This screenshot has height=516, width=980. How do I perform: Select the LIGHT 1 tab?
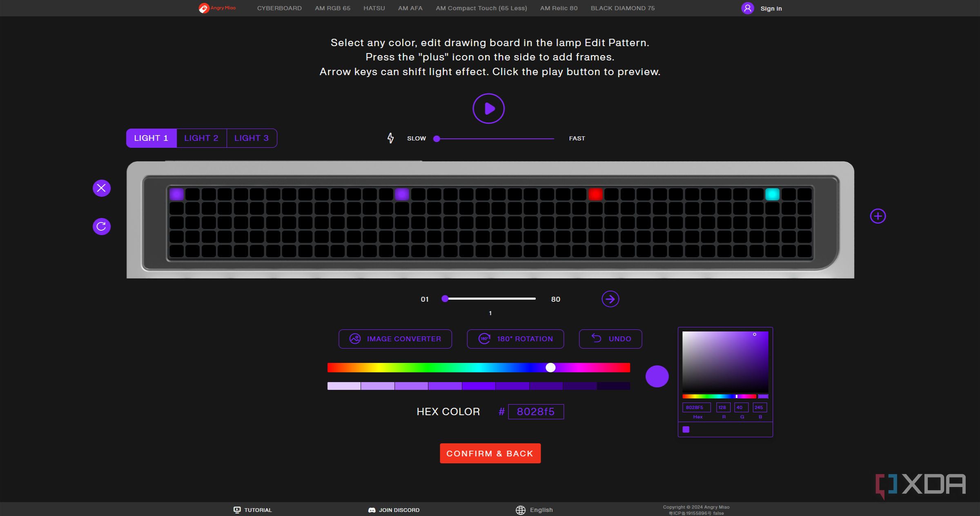click(x=151, y=138)
